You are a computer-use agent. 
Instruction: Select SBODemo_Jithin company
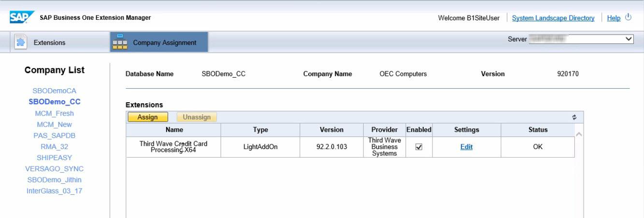[55, 180]
